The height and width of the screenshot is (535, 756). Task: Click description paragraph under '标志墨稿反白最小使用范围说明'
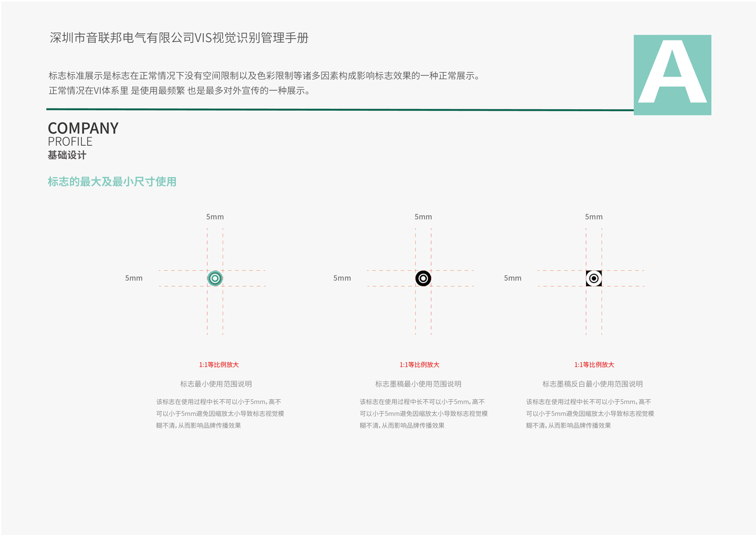[590, 414]
